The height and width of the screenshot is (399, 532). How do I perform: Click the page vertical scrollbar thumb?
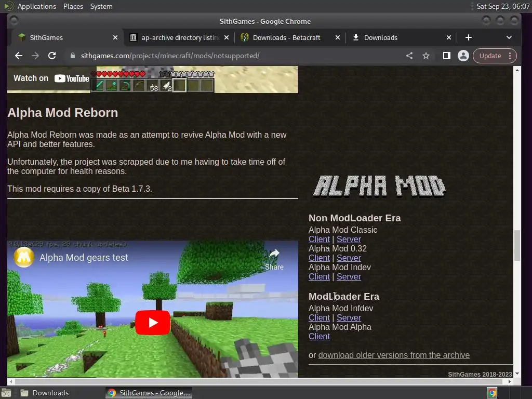tap(517, 245)
